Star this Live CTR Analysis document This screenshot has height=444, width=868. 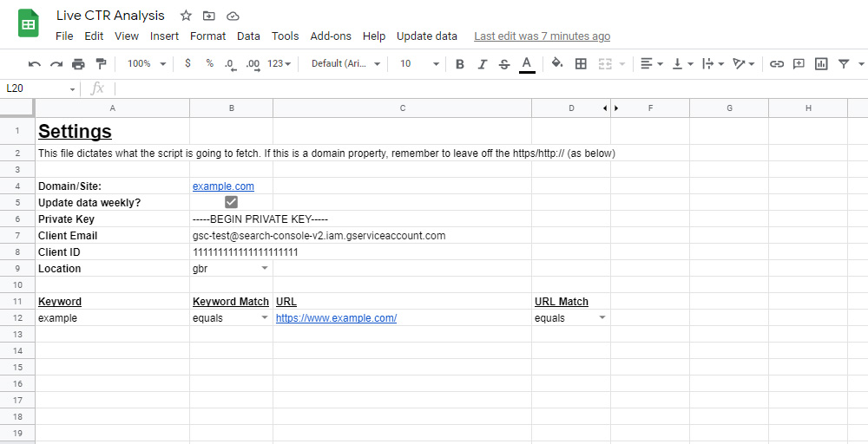pos(186,16)
